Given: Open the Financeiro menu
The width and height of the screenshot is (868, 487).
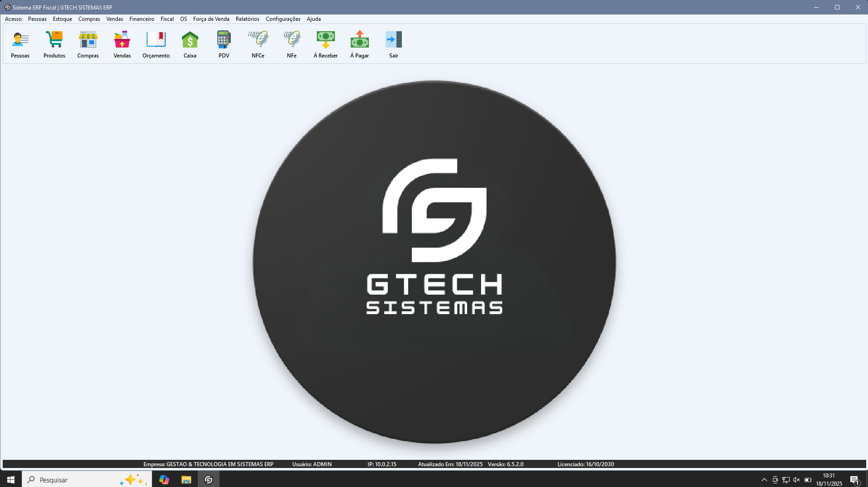Looking at the screenshot, I should pyautogui.click(x=142, y=19).
